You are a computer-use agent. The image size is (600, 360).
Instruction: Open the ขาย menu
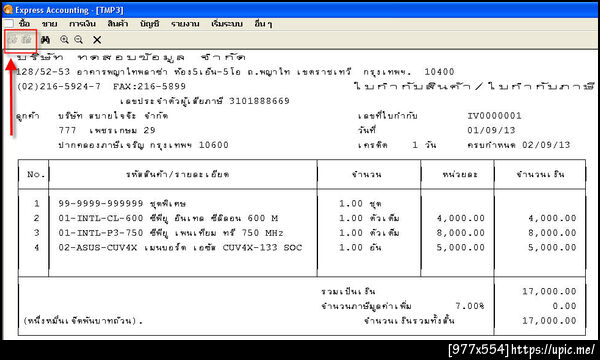pos(49,24)
